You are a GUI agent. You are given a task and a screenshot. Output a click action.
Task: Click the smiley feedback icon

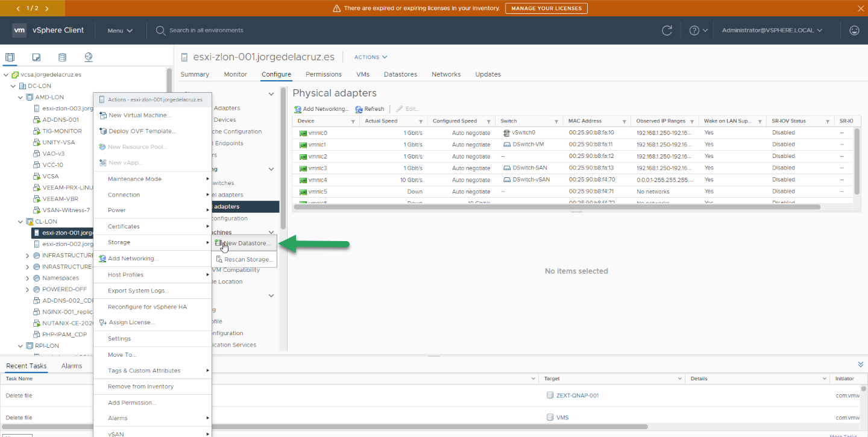[854, 30]
